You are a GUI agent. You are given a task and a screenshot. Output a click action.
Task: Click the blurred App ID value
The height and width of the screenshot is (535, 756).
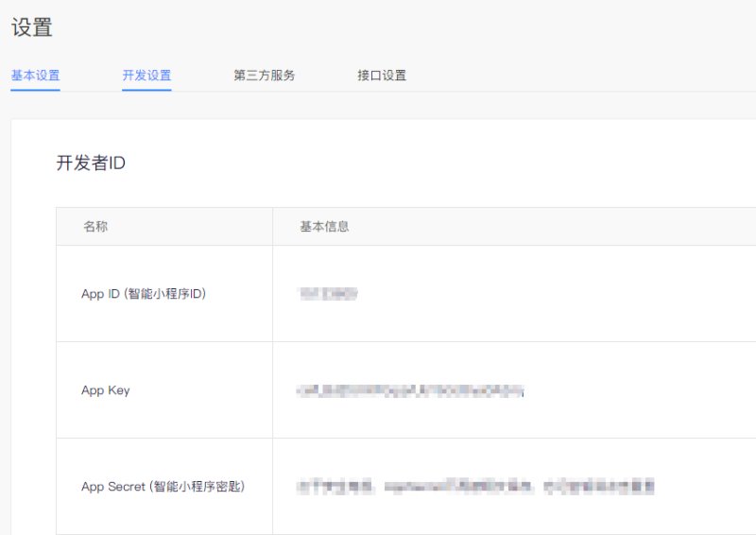pos(328,294)
